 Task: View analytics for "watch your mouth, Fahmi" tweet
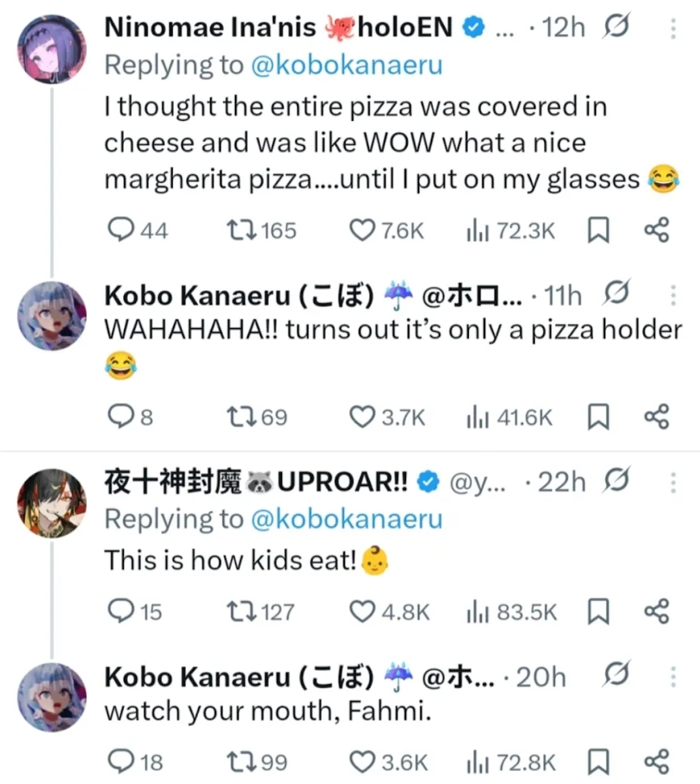coord(477,762)
